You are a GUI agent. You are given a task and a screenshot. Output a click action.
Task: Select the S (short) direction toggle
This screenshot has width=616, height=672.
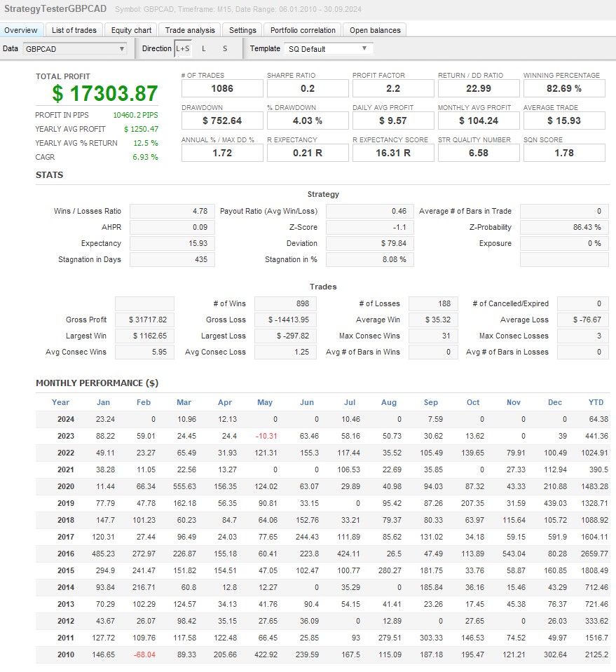pos(225,48)
